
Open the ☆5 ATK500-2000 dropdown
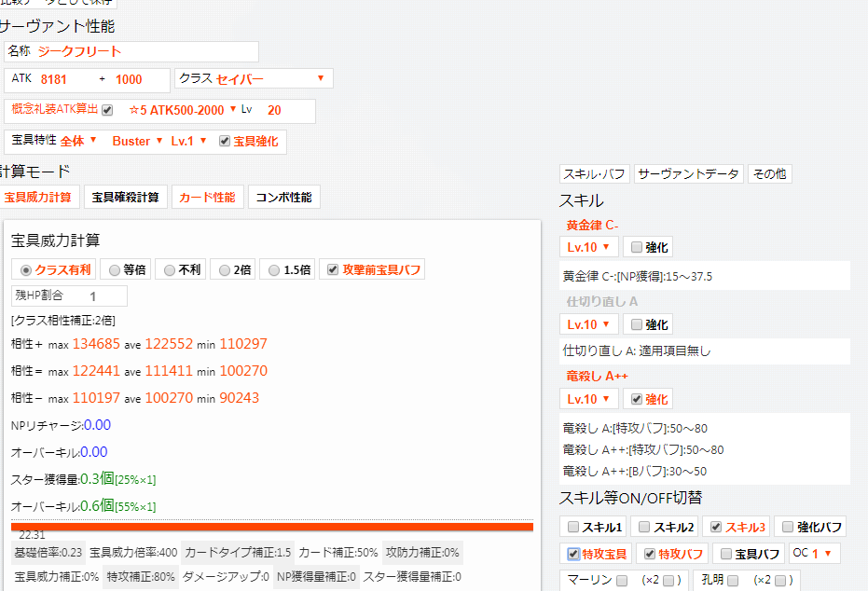[x=182, y=110]
